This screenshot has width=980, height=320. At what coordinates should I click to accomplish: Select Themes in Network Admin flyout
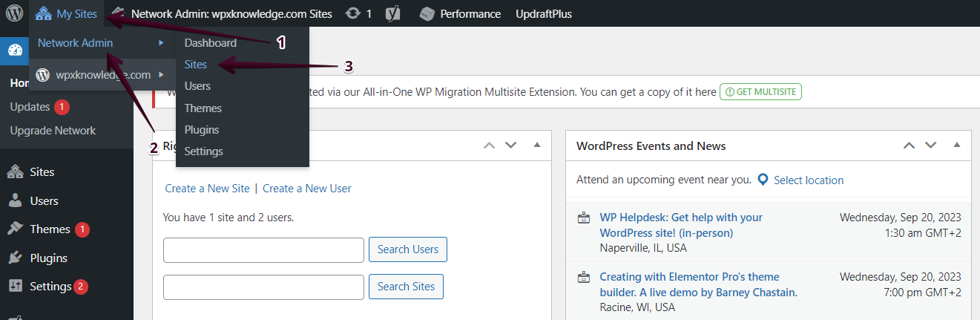203,108
